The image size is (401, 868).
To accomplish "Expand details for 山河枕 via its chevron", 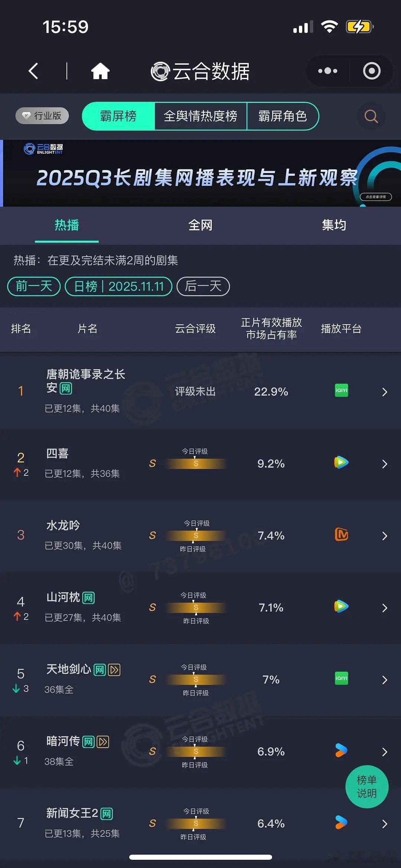I will click(385, 608).
